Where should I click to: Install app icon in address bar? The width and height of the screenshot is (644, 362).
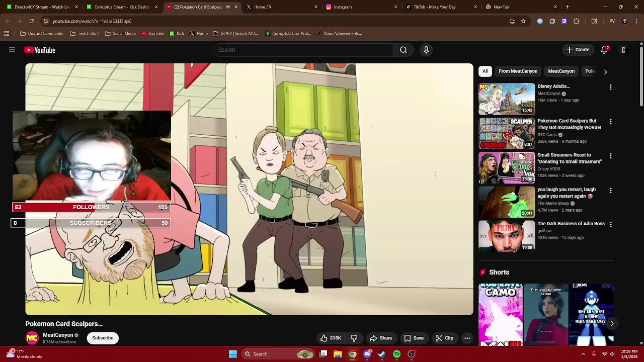click(x=512, y=21)
